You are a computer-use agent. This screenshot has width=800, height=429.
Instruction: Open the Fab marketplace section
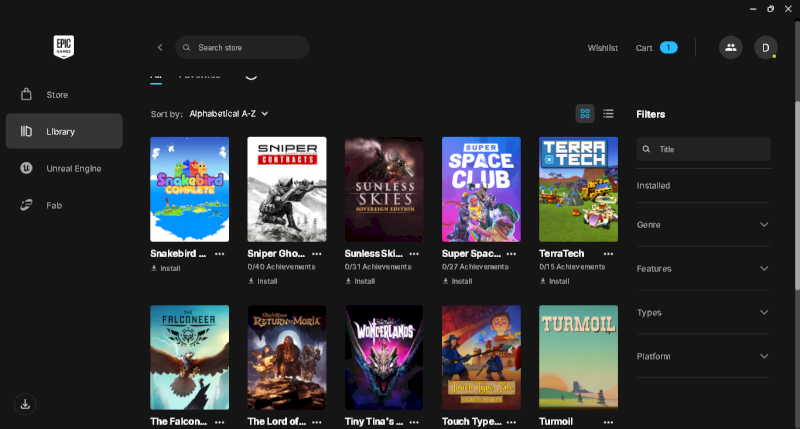coord(64,205)
